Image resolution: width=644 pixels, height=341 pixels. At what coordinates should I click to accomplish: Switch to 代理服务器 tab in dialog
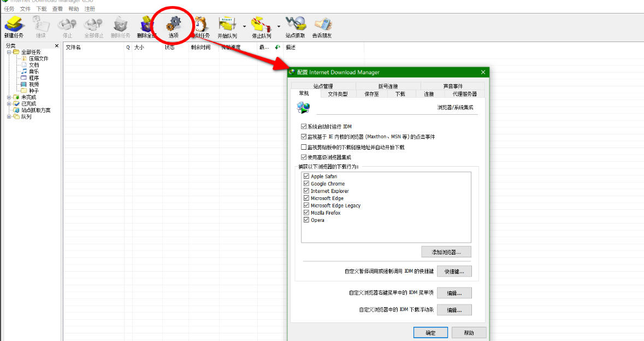click(x=464, y=93)
